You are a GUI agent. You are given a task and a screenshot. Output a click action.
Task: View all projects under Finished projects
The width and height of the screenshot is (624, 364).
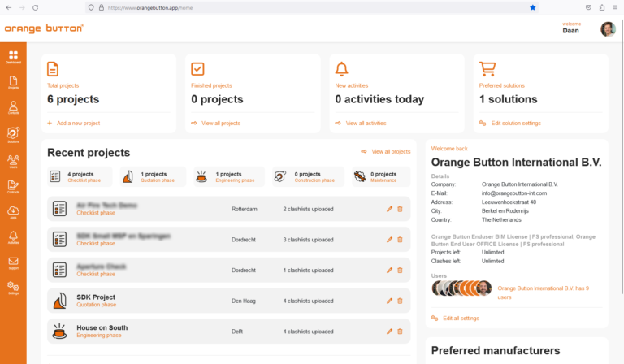[215, 123]
